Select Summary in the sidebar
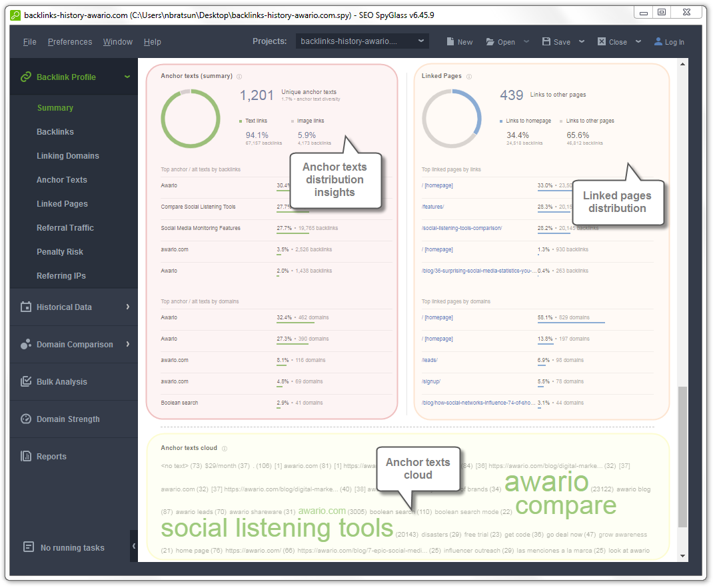This screenshot has width=713, height=588. point(55,108)
